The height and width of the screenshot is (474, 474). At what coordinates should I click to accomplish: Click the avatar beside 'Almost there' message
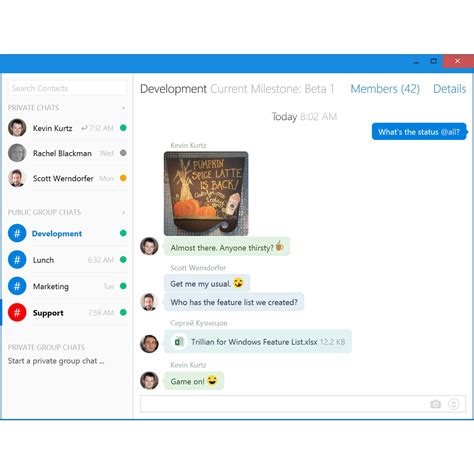[149, 246]
